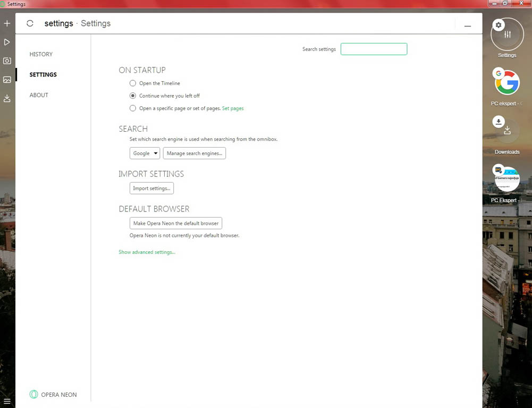Select Open the Timeline option

tap(133, 83)
